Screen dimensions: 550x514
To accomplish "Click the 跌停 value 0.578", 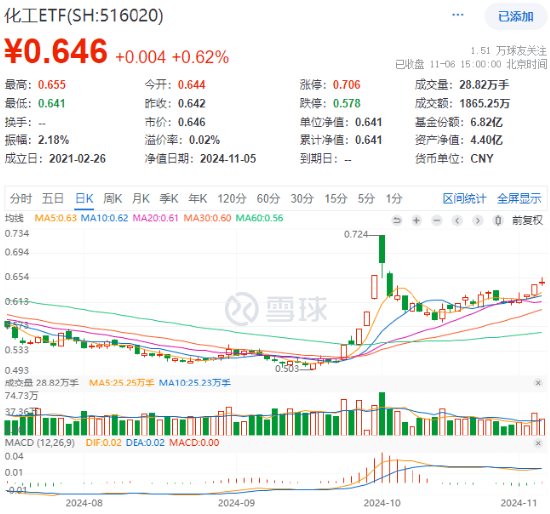I will pyautogui.click(x=347, y=104).
